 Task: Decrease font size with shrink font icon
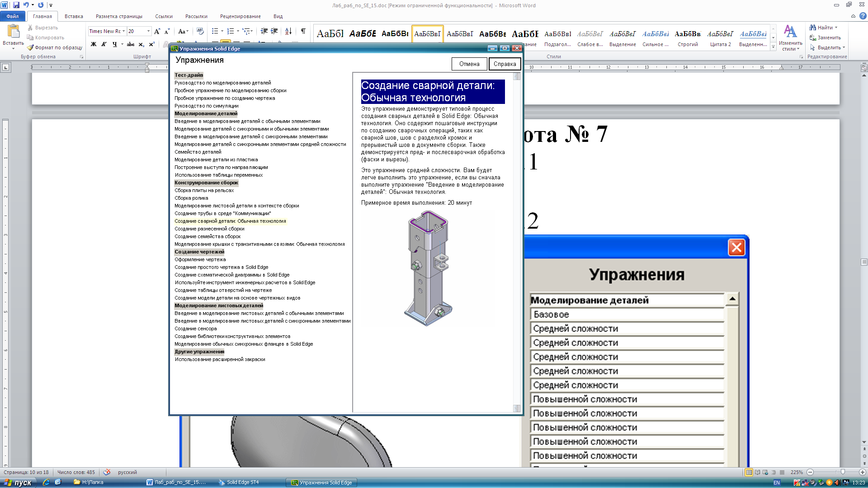167,31
